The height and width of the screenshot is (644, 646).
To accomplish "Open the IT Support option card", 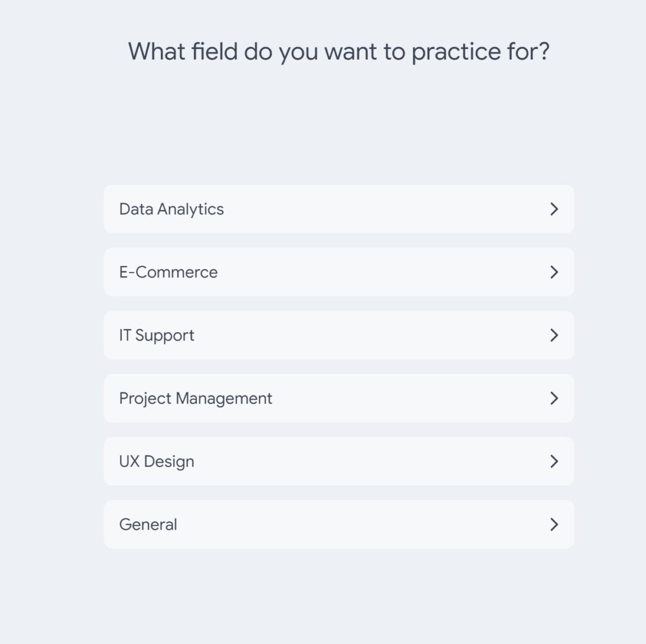I will tap(339, 335).
